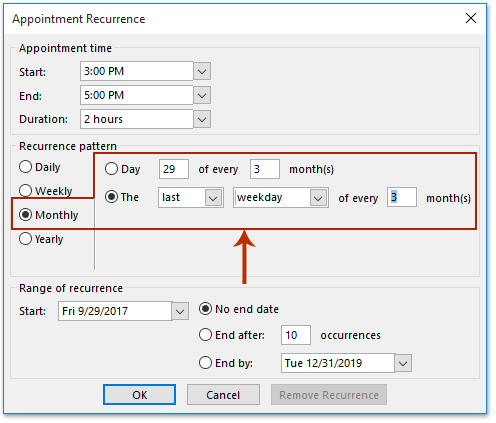
Task: Confirm with the OK button
Action: (139, 395)
